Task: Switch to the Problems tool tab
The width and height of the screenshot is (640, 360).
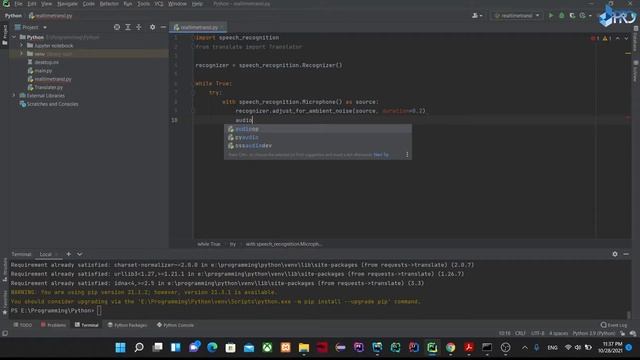Action: 53,325
